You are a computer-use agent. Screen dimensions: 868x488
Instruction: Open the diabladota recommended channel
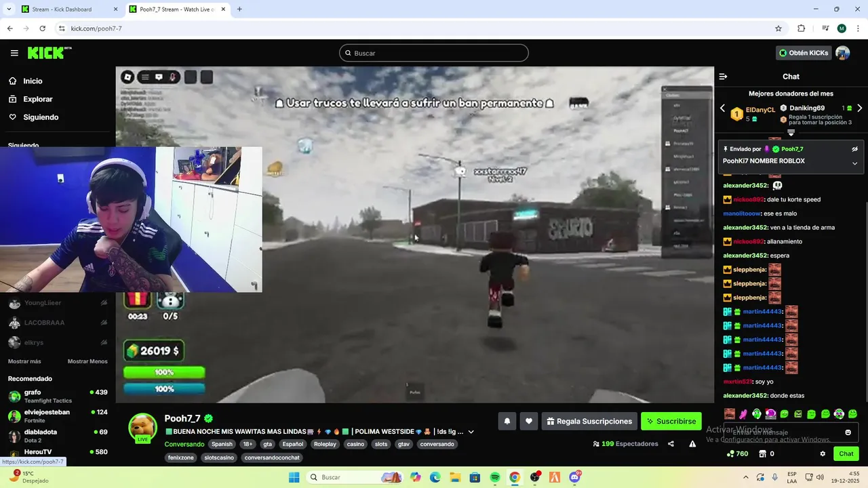click(x=58, y=435)
